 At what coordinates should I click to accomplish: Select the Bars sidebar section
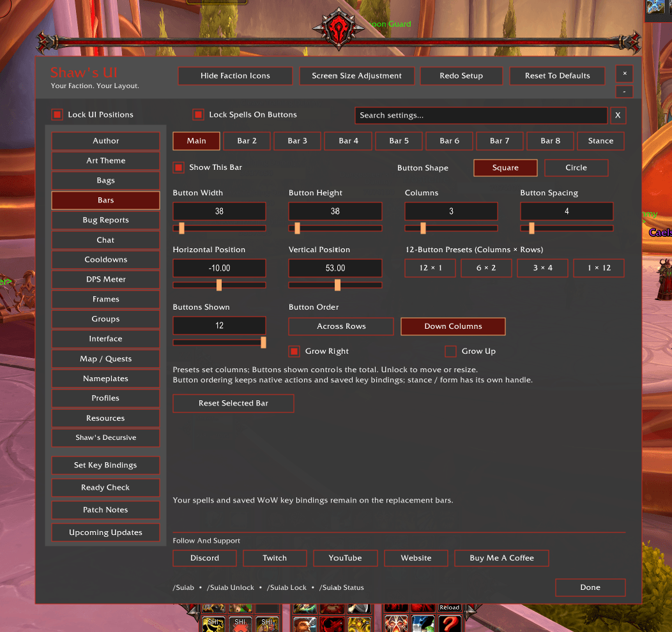click(x=106, y=200)
